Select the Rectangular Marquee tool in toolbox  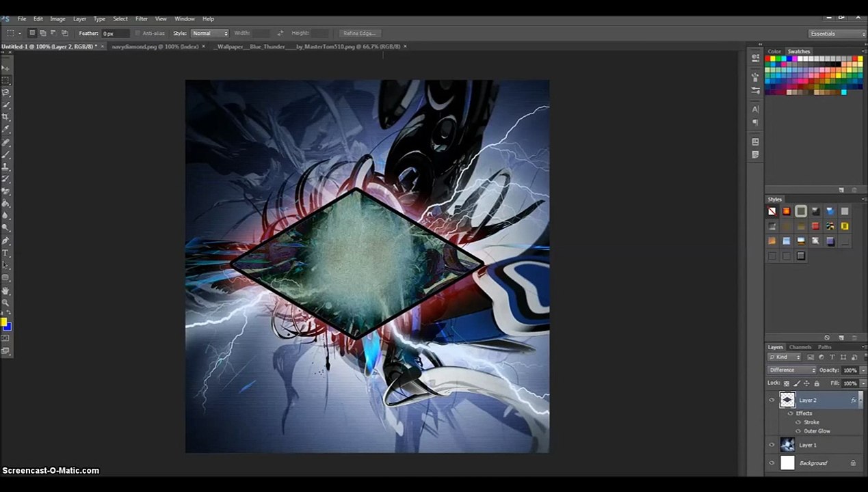(7, 81)
